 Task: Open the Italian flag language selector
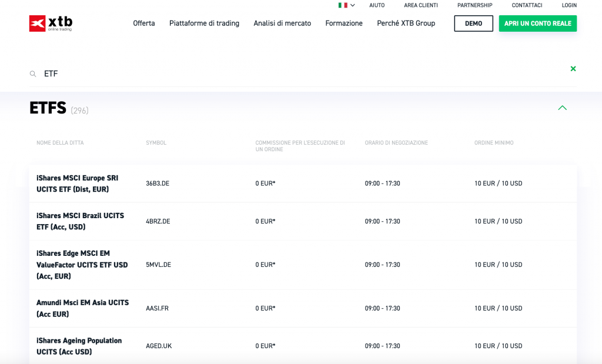(346, 5)
